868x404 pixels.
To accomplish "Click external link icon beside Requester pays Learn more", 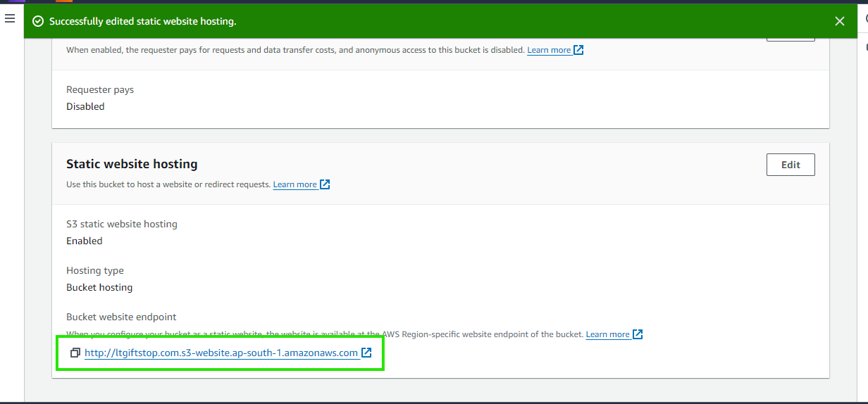I will pos(578,50).
